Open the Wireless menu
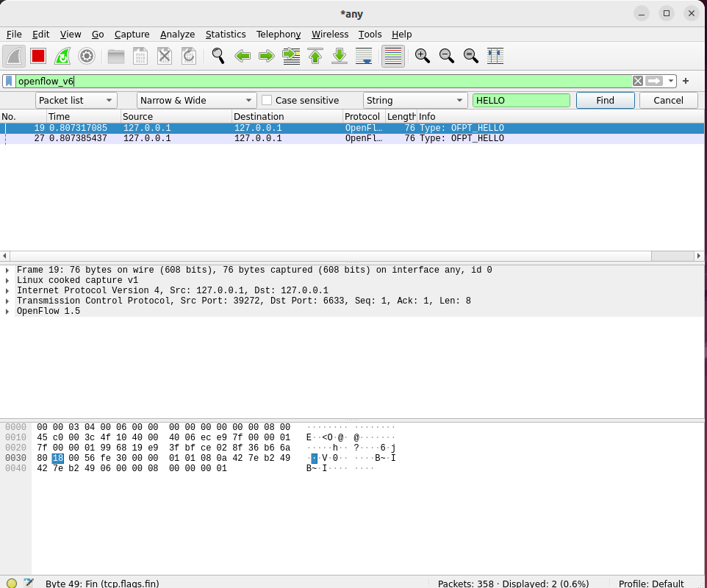The width and height of the screenshot is (707, 588). tap(329, 35)
